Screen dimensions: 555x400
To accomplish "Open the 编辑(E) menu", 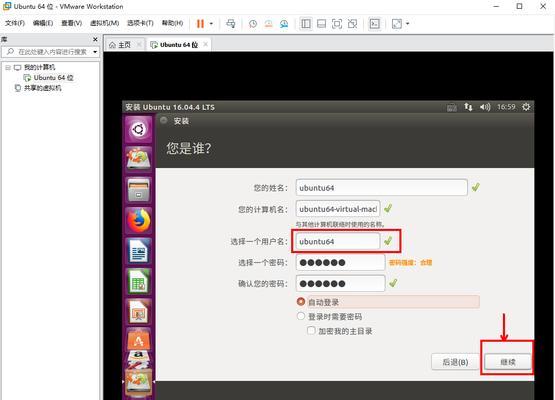I will pyautogui.click(x=43, y=23).
